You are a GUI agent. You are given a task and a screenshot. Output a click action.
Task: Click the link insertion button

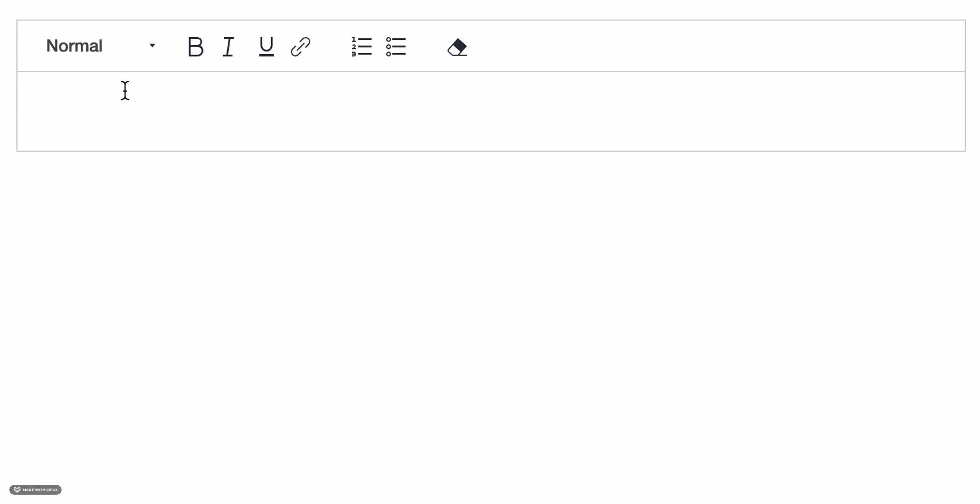click(301, 46)
